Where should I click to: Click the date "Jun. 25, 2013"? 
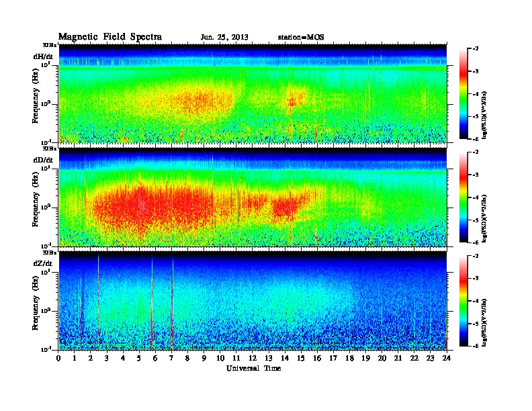coord(224,38)
